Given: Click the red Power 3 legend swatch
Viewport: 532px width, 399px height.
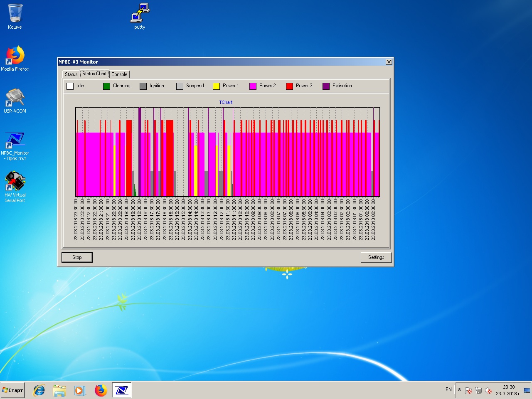Looking at the screenshot, I should pos(289,86).
